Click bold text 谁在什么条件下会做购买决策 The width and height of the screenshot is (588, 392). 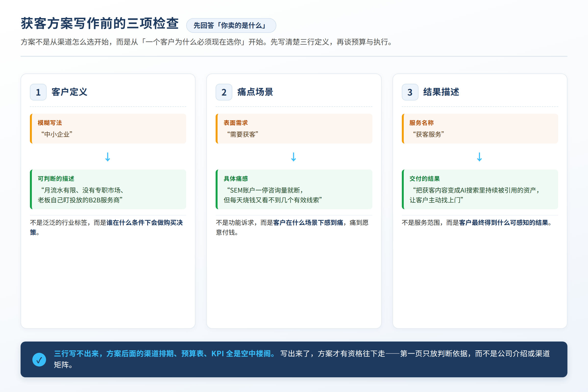coord(107,227)
